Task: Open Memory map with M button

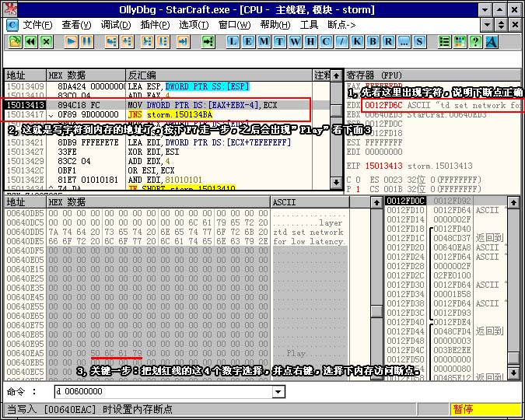Action: 264,42
